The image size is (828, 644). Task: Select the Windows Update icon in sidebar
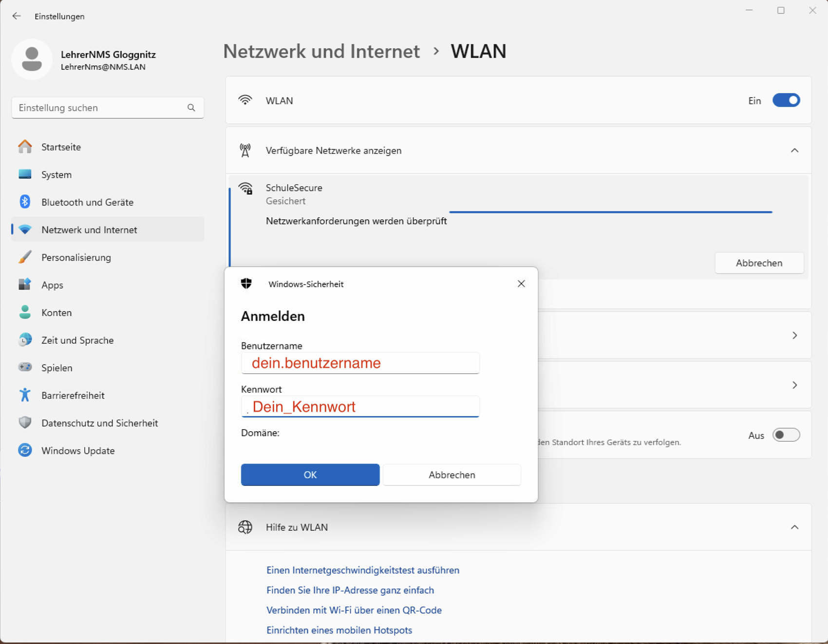point(24,450)
